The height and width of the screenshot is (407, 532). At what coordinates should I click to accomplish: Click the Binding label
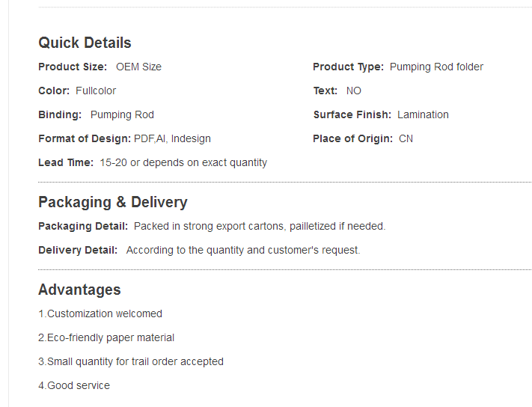60,114
